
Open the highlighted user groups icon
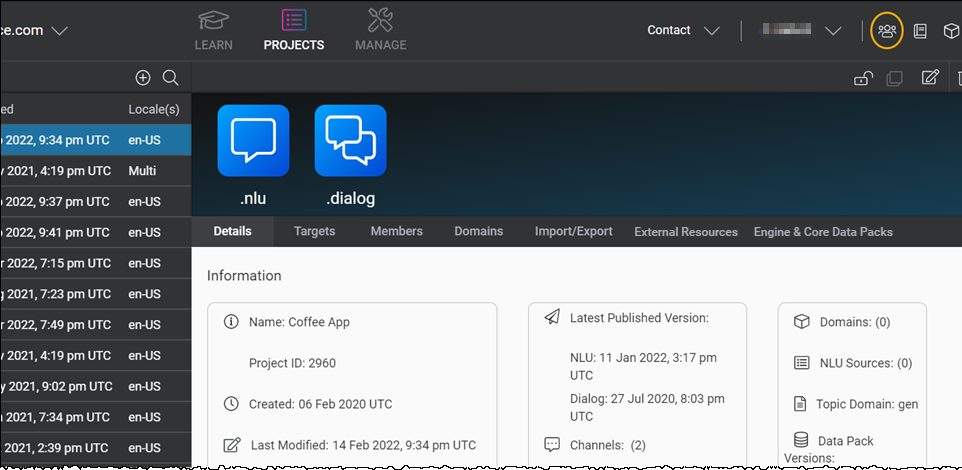click(x=886, y=30)
